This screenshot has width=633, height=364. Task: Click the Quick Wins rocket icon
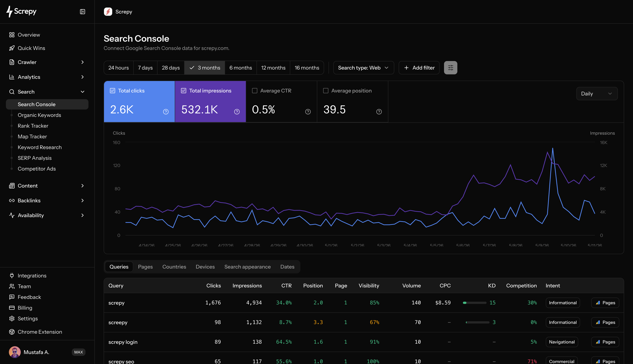click(x=12, y=48)
